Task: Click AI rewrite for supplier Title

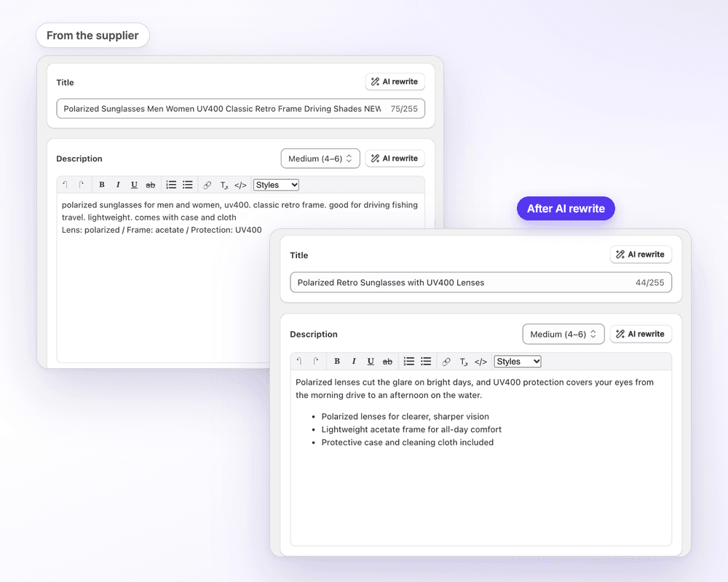Action: click(395, 81)
